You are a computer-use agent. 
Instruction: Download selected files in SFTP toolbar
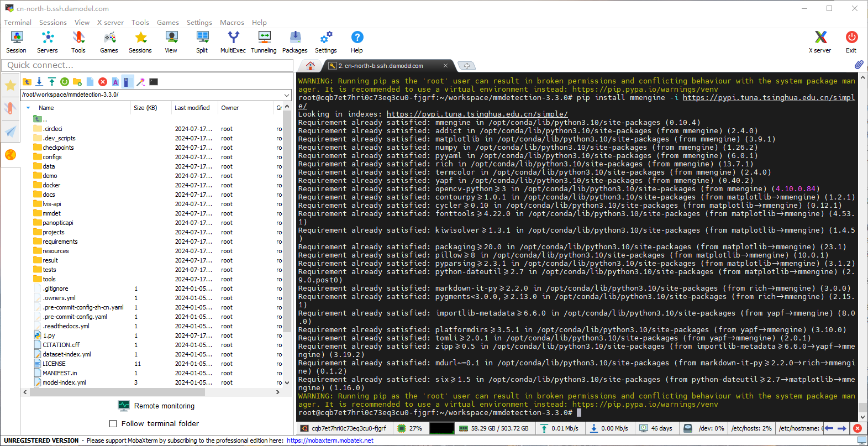click(39, 82)
